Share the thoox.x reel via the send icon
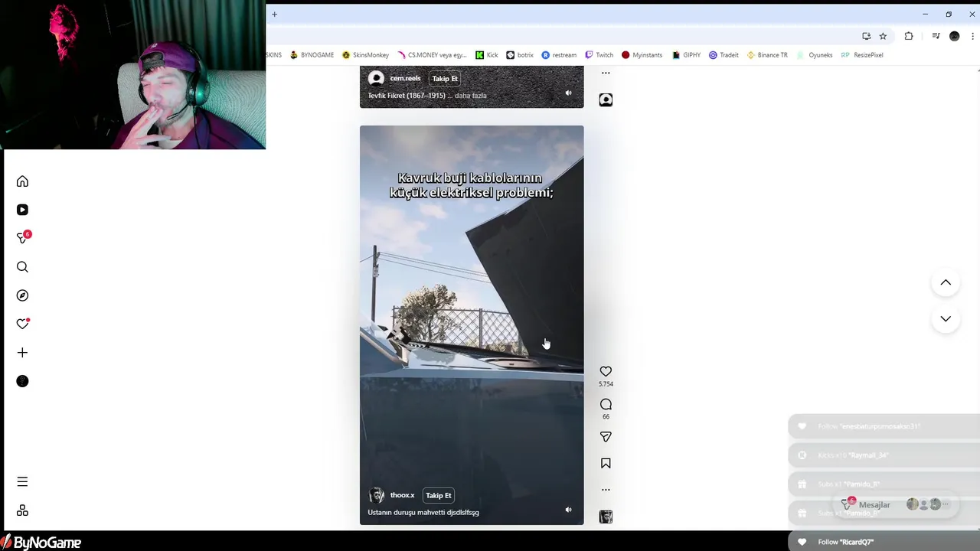980x551 pixels. pyautogui.click(x=606, y=436)
